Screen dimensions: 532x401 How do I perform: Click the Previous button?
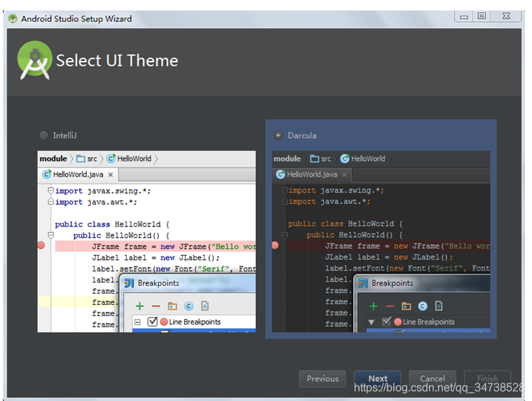(x=322, y=379)
